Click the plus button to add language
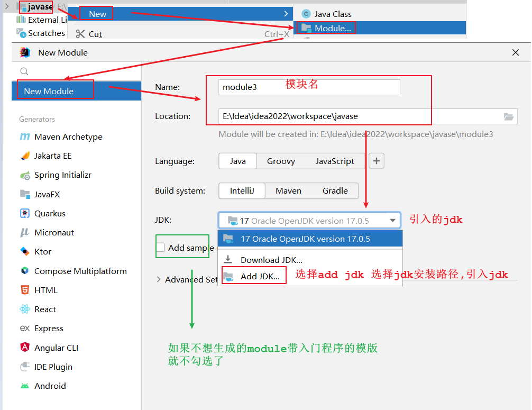The height and width of the screenshot is (410, 532). tap(376, 161)
